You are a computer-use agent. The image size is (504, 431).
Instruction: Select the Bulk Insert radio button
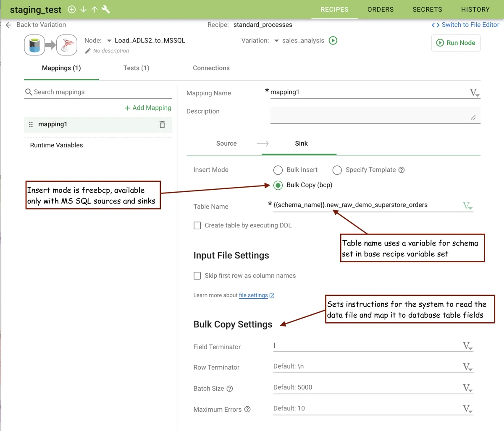tap(278, 170)
